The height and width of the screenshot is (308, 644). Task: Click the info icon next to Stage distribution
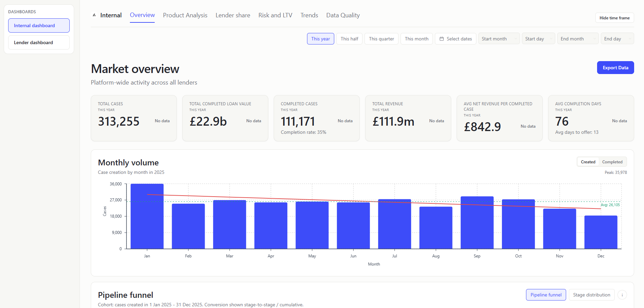click(x=623, y=295)
